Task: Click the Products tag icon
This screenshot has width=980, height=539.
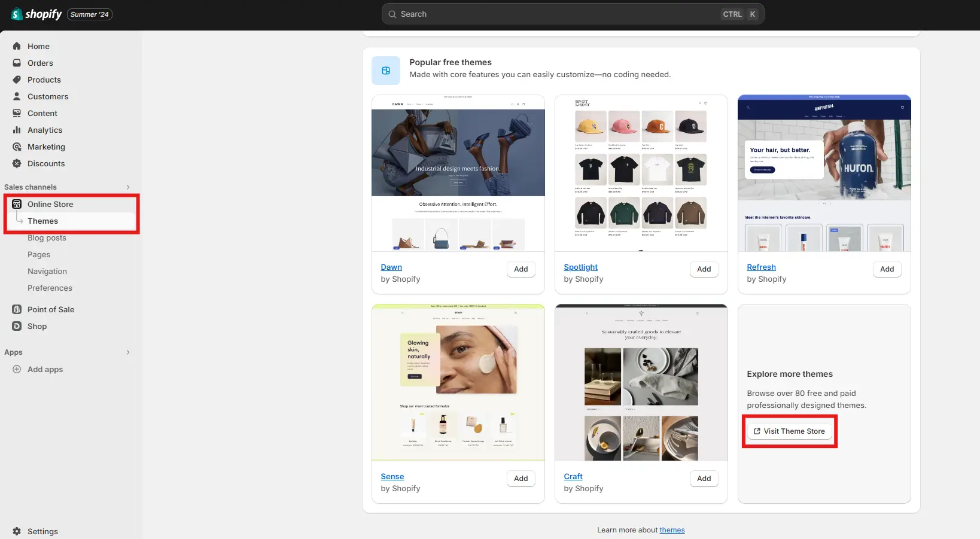Action: 17,80
